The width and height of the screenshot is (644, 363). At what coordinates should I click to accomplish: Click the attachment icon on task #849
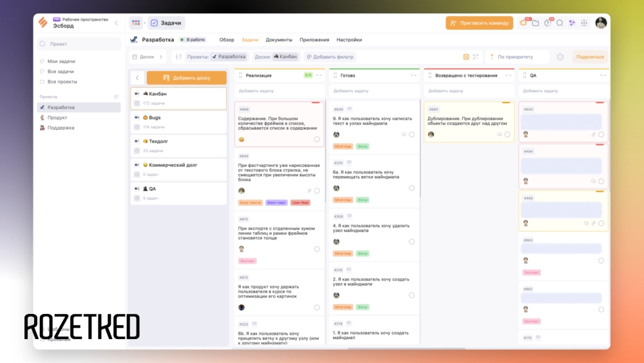[x=309, y=191]
